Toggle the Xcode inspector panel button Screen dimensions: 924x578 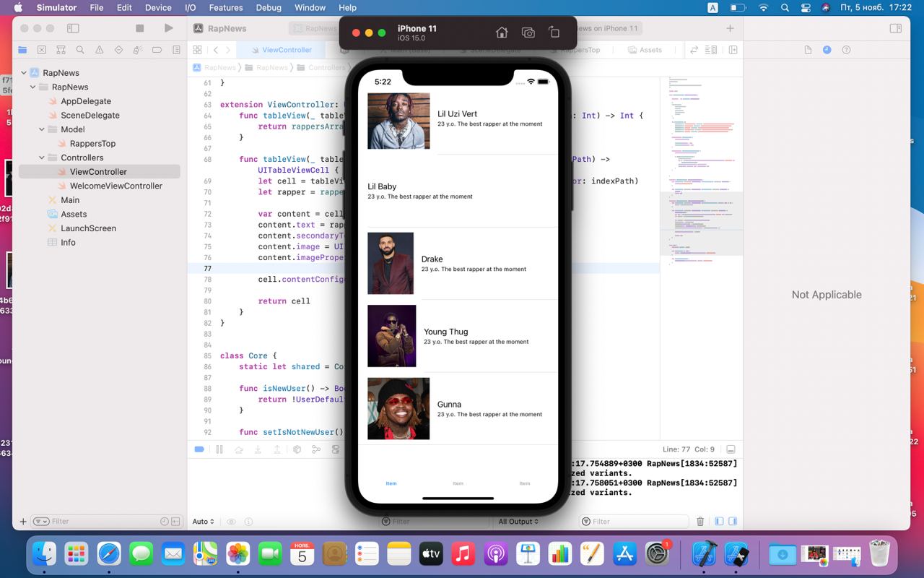(x=895, y=28)
